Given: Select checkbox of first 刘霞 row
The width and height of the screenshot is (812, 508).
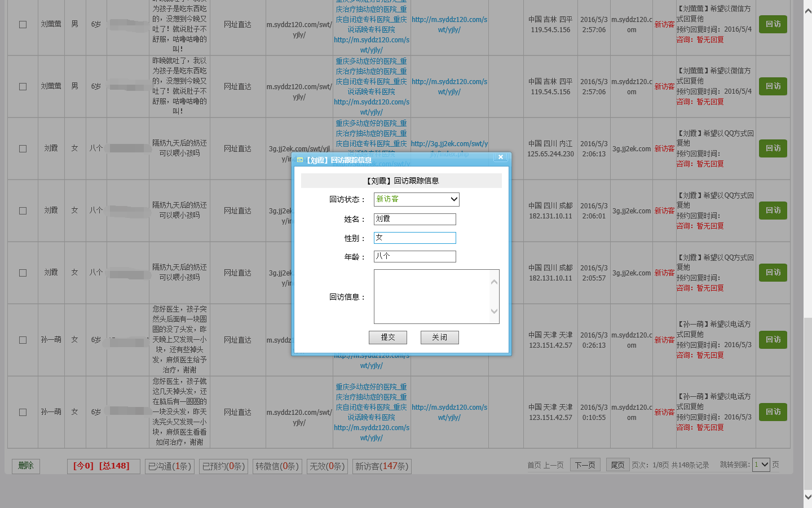Looking at the screenshot, I should tap(23, 149).
